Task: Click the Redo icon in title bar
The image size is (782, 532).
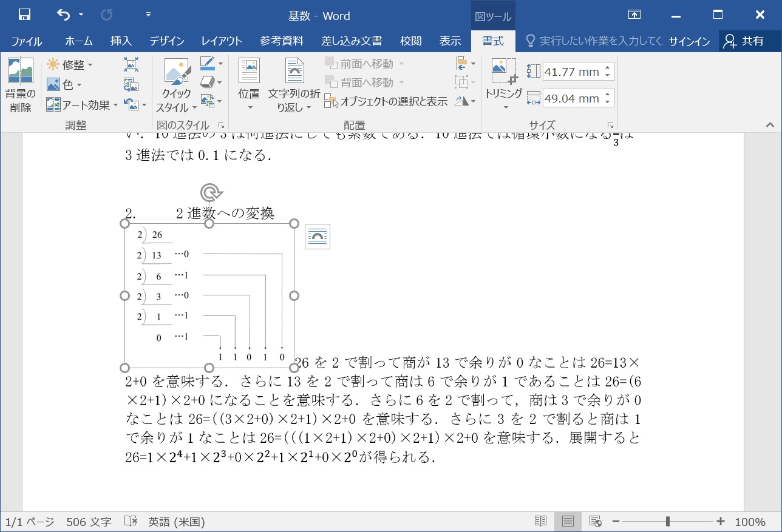Action: 107,15
